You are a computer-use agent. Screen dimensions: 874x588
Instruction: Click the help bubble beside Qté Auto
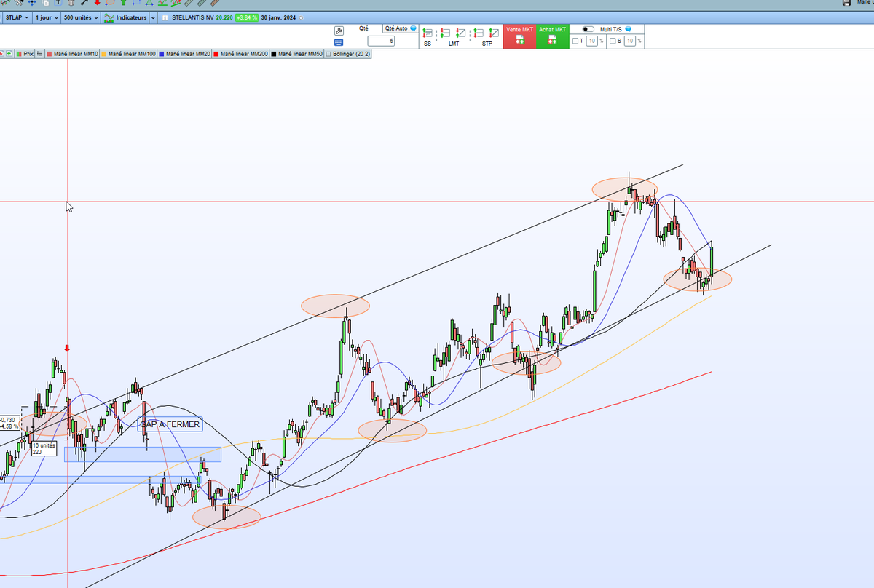point(413,28)
